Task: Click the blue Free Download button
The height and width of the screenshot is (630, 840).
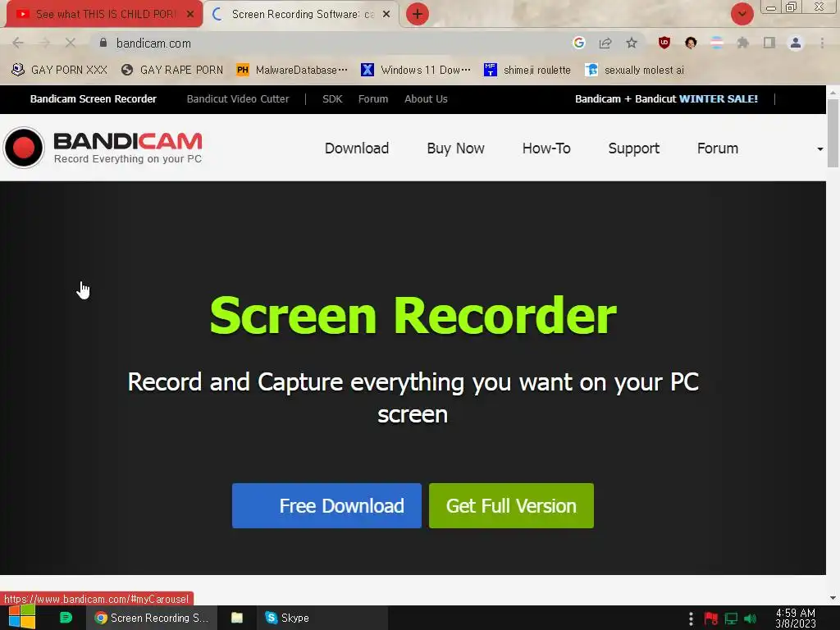Action: 326,505
